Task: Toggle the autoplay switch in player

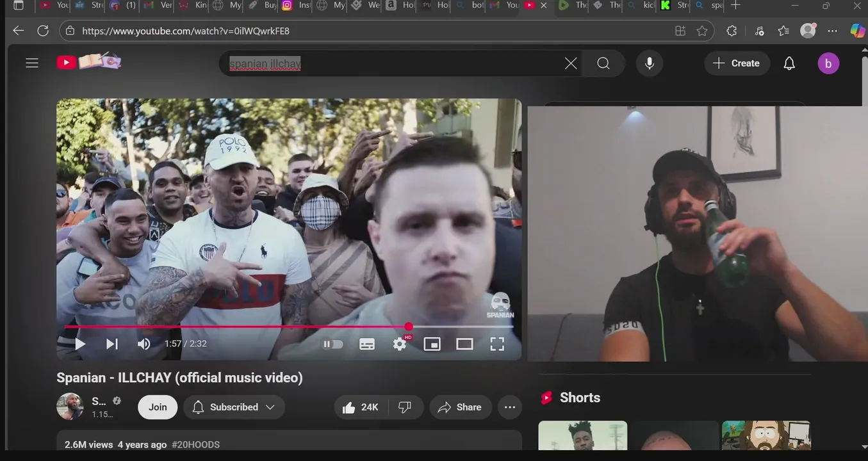Action: point(332,344)
